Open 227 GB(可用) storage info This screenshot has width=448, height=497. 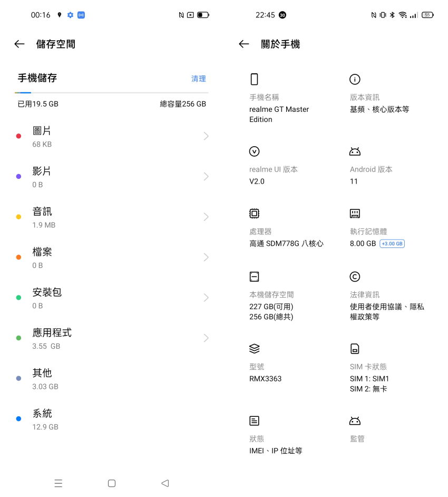pos(271,307)
